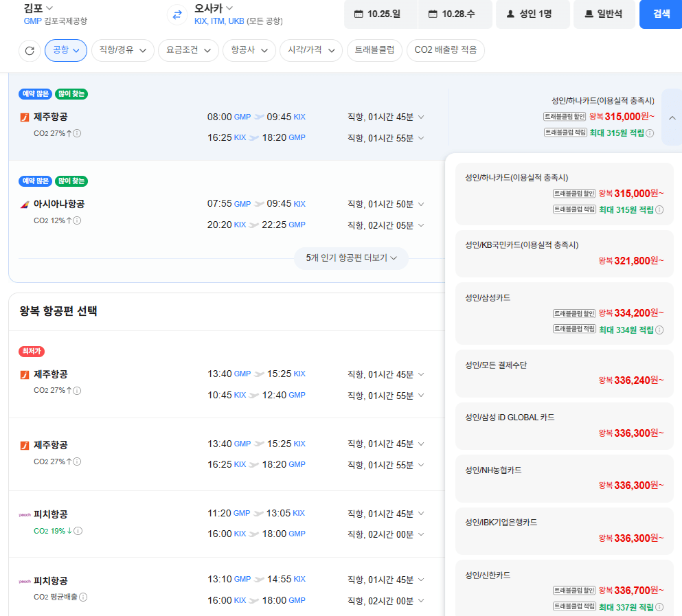682x616 pixels.
Task: Click CO2 19% info icon for 피치항공
Action: pyautogui.click(x=78, y=531)
